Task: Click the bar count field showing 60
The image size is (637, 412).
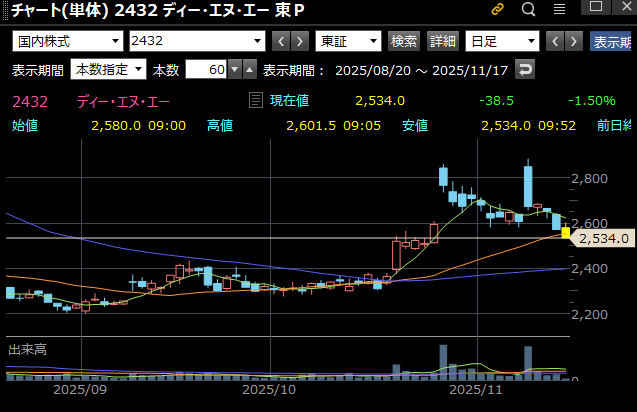Action: (x=203, y=70)
